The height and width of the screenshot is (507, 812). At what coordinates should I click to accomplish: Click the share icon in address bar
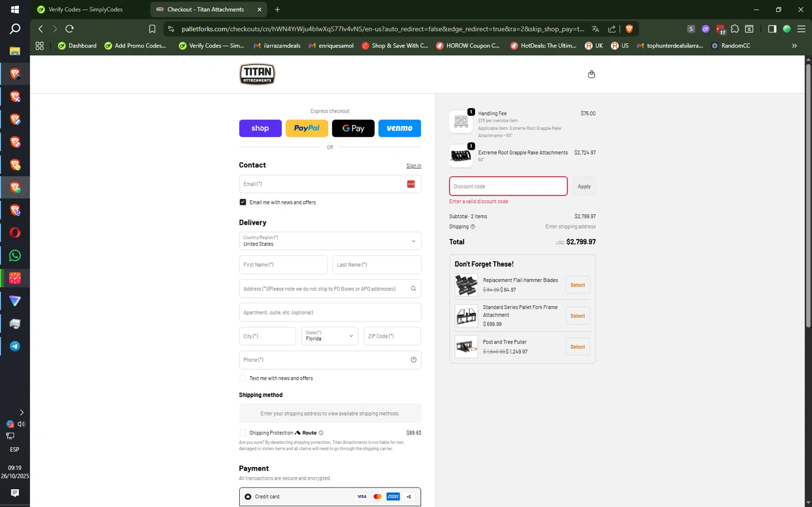[612, 29]
